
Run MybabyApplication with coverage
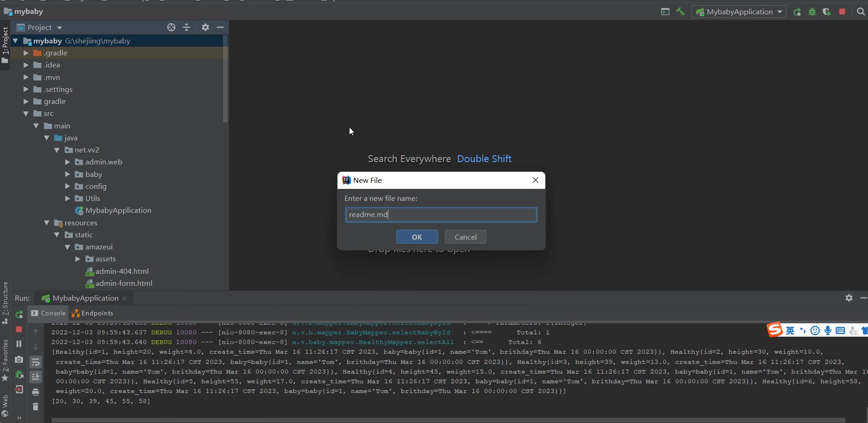[827, 12]
